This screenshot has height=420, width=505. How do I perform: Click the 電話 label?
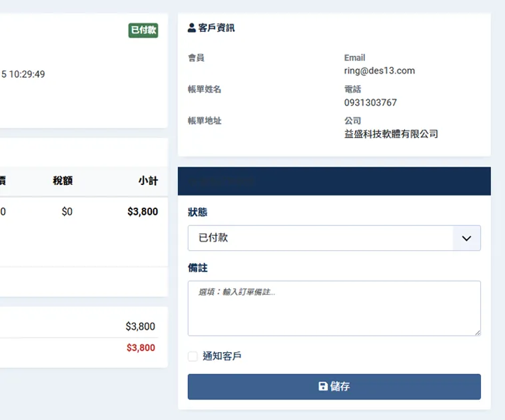(x=352, y=89)
